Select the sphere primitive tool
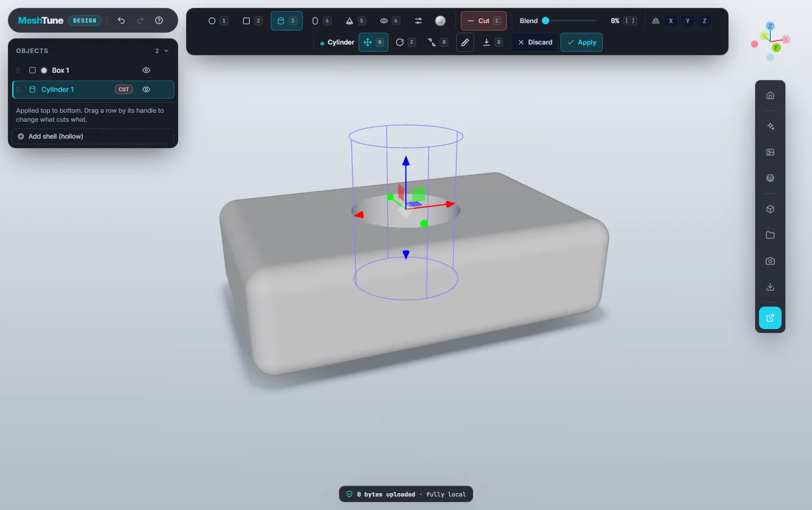The width and height of the screenshot is (812, 510). coord(217,21)
